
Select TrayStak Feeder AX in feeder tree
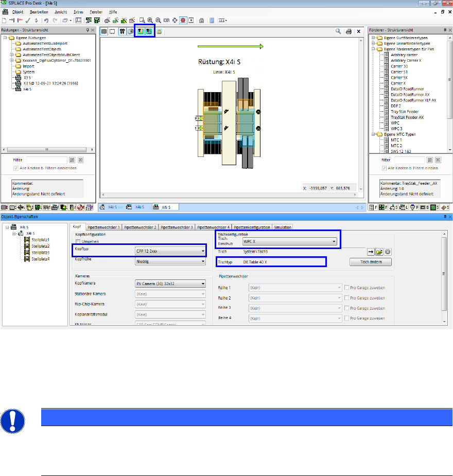coord(407,117)
